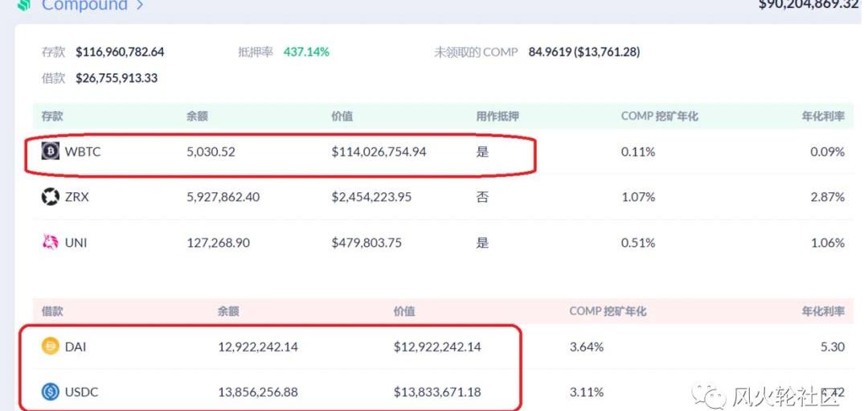Click the 存款 deposits table header
The height and width of the screenshot is (411, 868).
coord(52,117)
